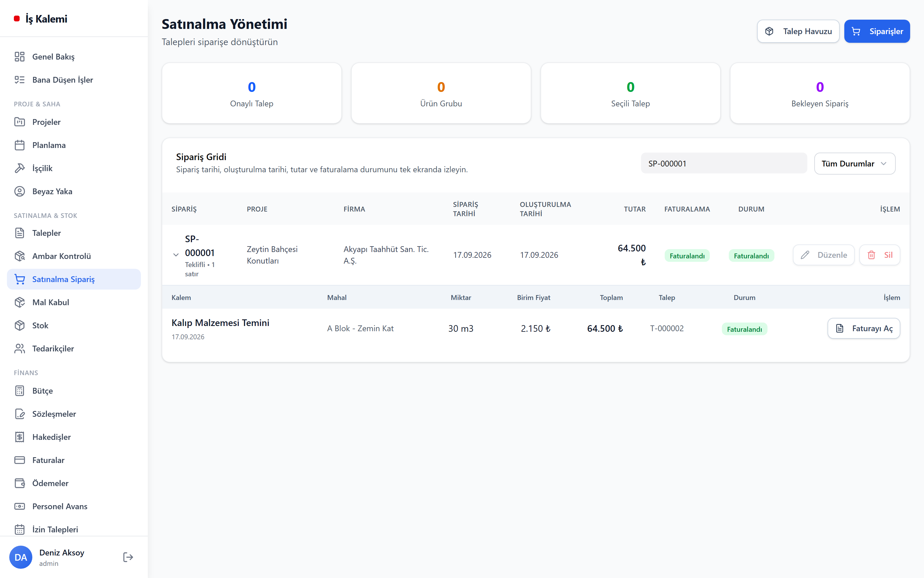Click the A Blok - Zemin Kat cell
Viewport: 924px width, 578px height.
(360, 328)
